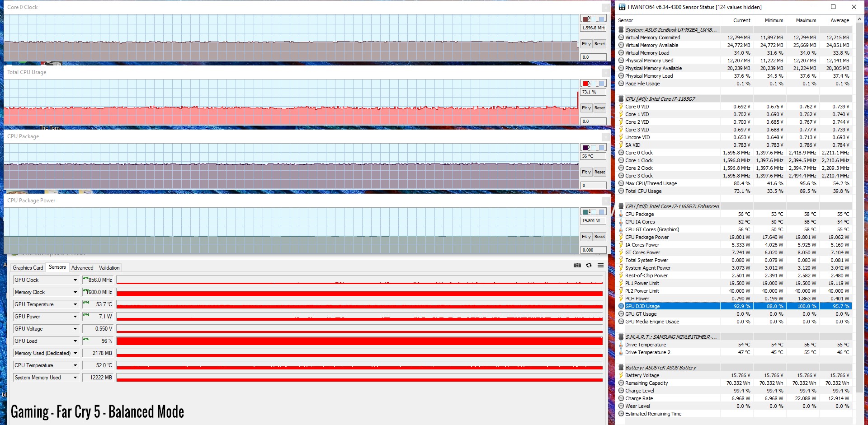
Task: Click the lightning icon beside Core 0 VID
Action: 621,107
